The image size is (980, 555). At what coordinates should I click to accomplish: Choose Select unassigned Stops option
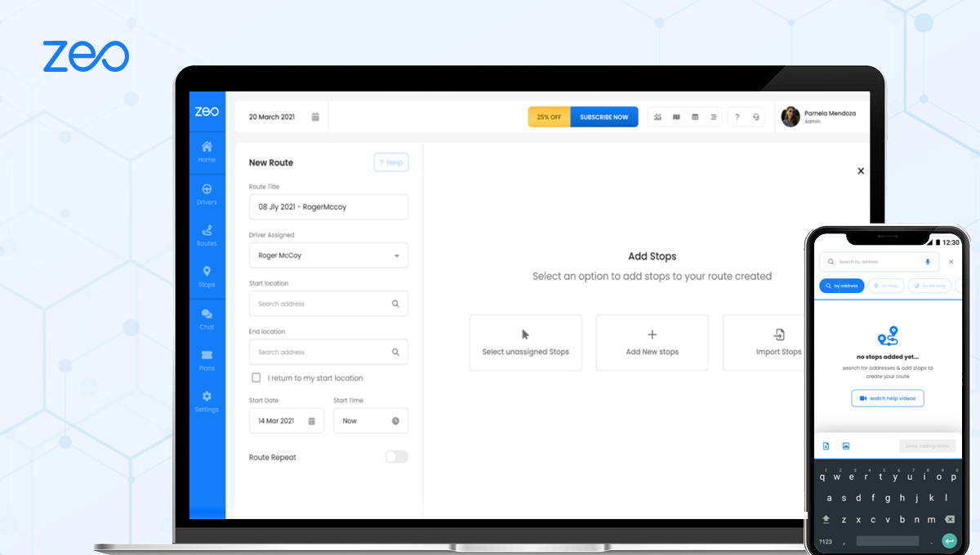click(526, 343)
